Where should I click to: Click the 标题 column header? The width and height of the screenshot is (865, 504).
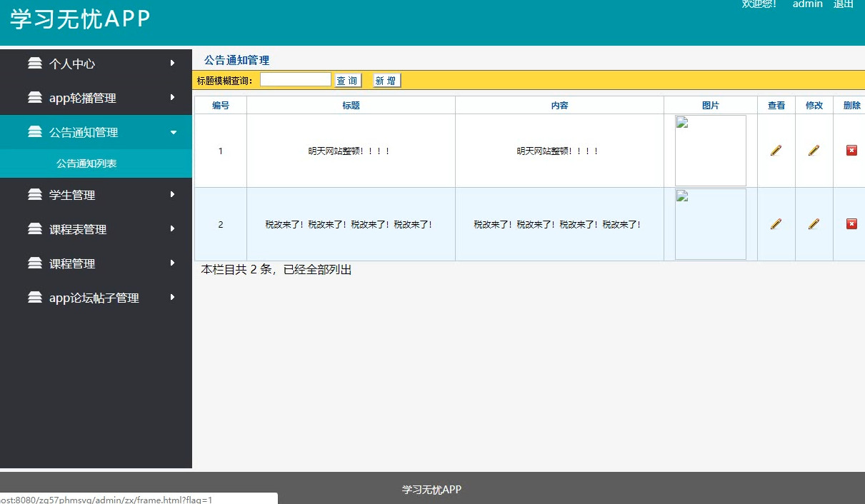coord(351,106)
